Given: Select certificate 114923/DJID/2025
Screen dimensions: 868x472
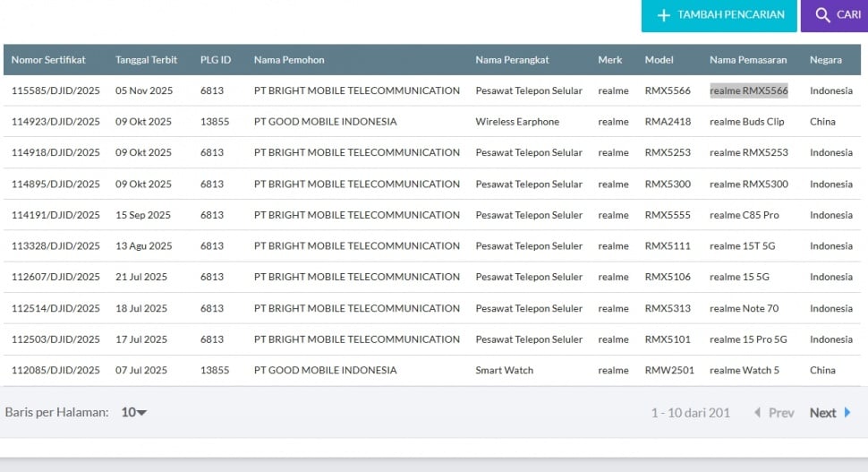Looking at the screenshot, I should [x=55, y=121].
